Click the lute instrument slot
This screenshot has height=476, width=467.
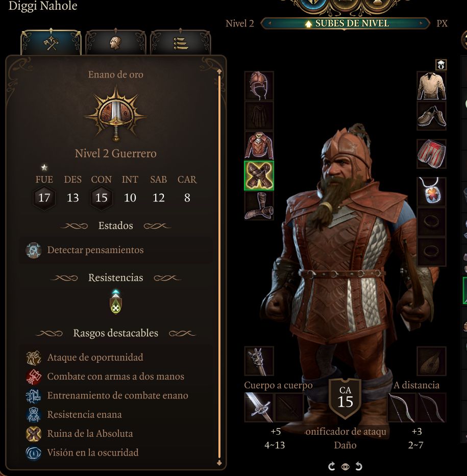pyautogui.click(x=431, y=361)
